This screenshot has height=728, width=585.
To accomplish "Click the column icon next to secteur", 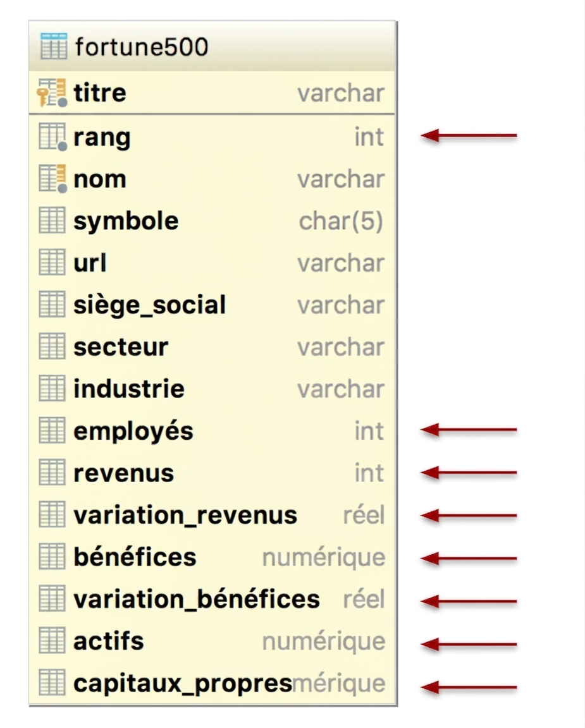I will point(52,346).
